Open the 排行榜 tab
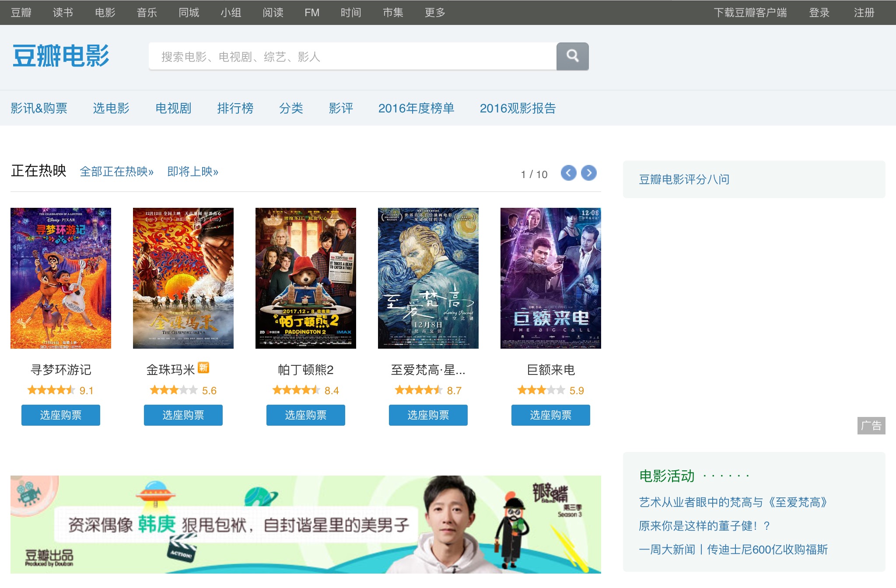 235,108
